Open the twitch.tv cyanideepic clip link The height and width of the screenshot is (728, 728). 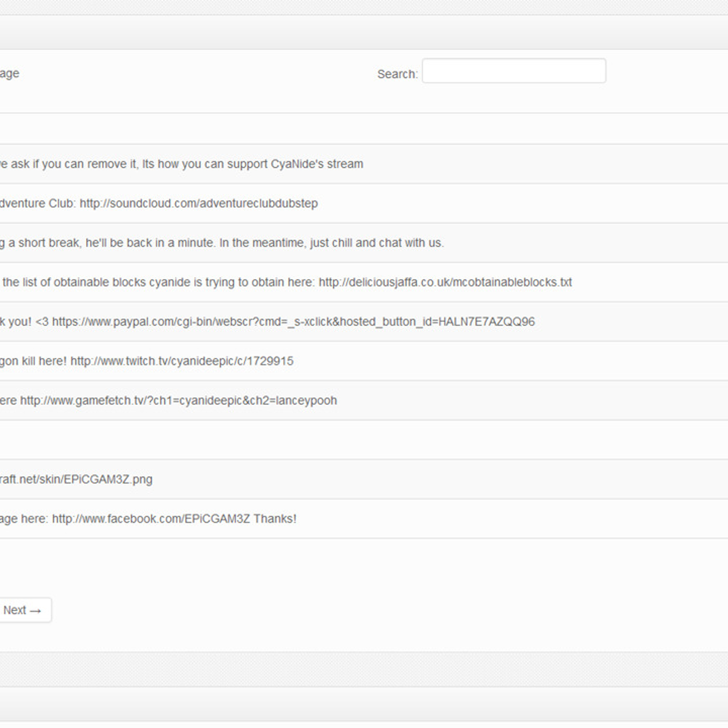click(182, 361)
